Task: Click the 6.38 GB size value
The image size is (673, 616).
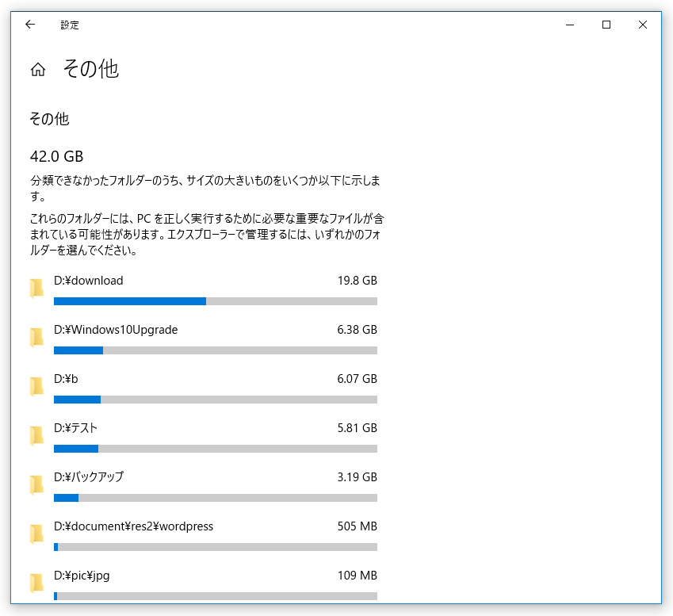Action: coord(357,330)
